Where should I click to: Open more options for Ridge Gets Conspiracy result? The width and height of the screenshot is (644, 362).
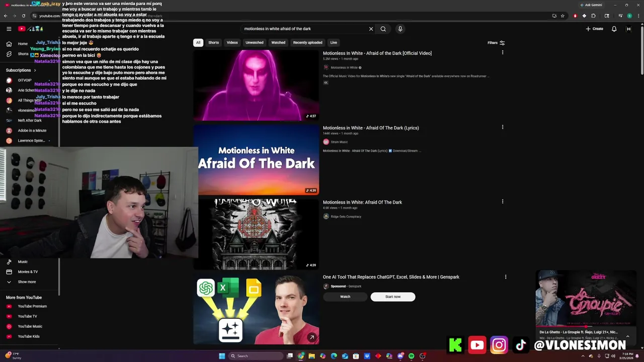(x=502, y=202)
